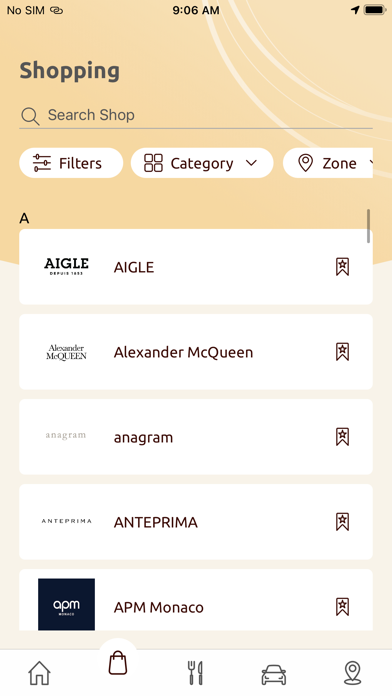392x696 pixels.
Task: Select the shopping bag tab
Action: [118, 663]
